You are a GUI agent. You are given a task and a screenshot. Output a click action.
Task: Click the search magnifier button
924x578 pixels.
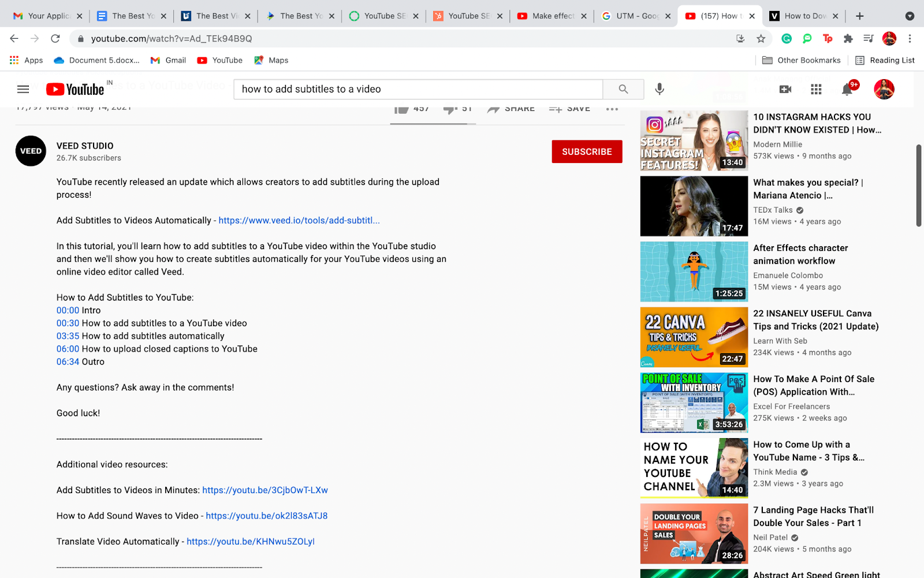pyautogui.click(x=623, y=89)
